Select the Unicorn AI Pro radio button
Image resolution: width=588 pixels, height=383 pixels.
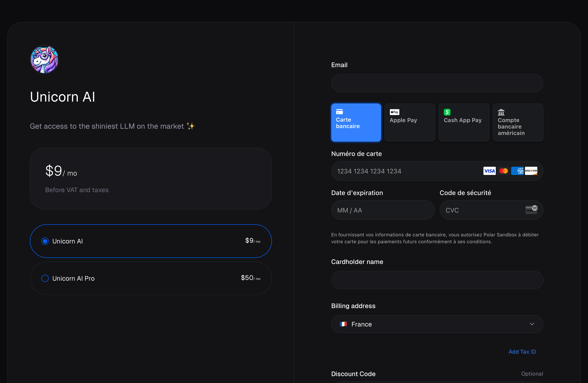coord(45,278)
